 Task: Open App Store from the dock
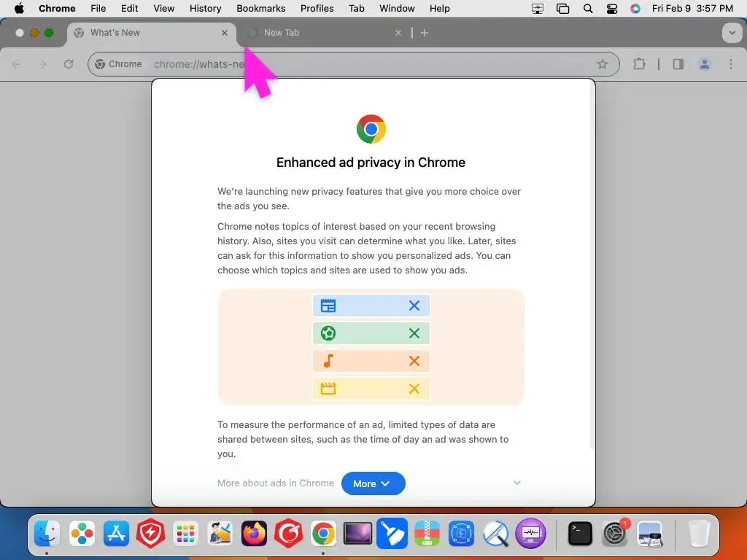click(x=116, y=533)
